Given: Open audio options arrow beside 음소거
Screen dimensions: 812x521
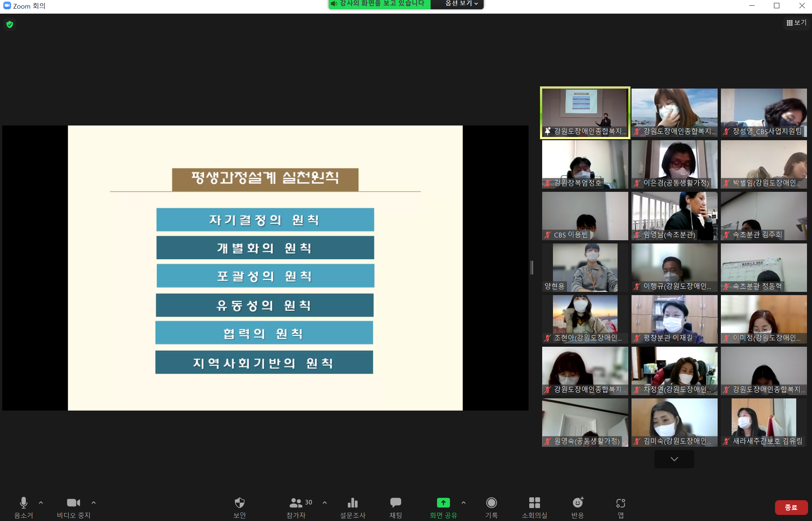Looking at the screenshot, I should [x=41, y=503].
